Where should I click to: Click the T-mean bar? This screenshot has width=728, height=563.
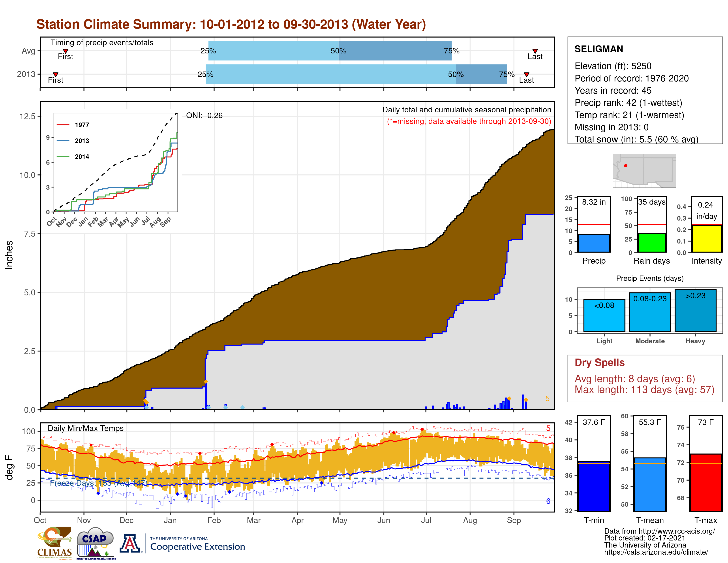tap(650, 484)
